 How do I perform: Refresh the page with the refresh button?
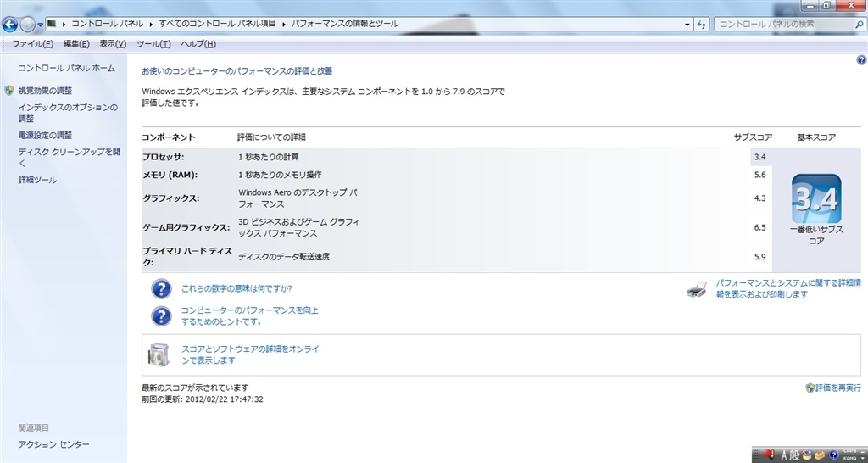click(702, 25)
